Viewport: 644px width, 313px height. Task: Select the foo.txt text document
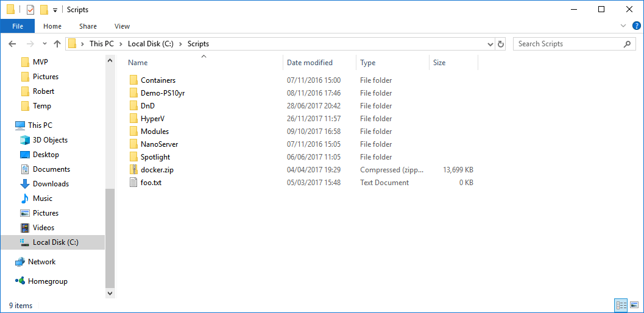(x=150, y=182)
